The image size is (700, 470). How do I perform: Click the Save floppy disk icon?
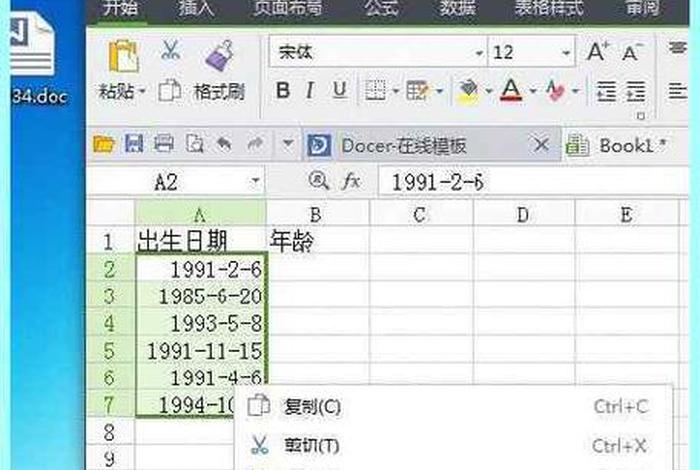[x=134, y=145]
